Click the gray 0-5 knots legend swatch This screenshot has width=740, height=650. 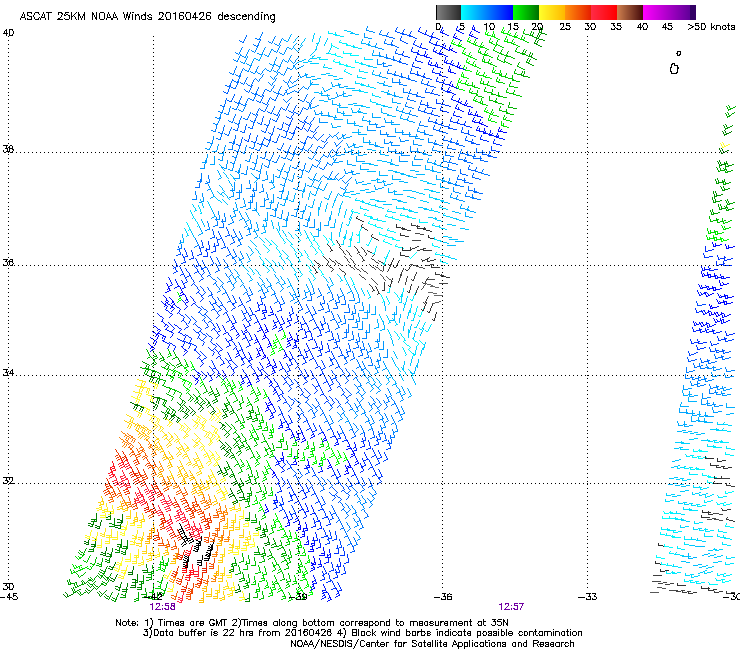coord(448,12)
